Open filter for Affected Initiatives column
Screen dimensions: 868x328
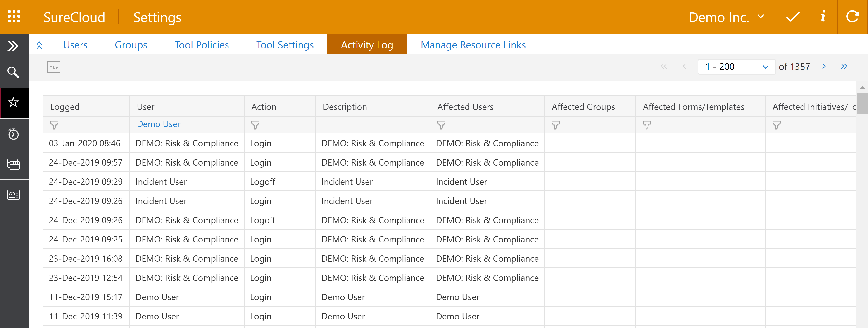[x=777, y=125]
